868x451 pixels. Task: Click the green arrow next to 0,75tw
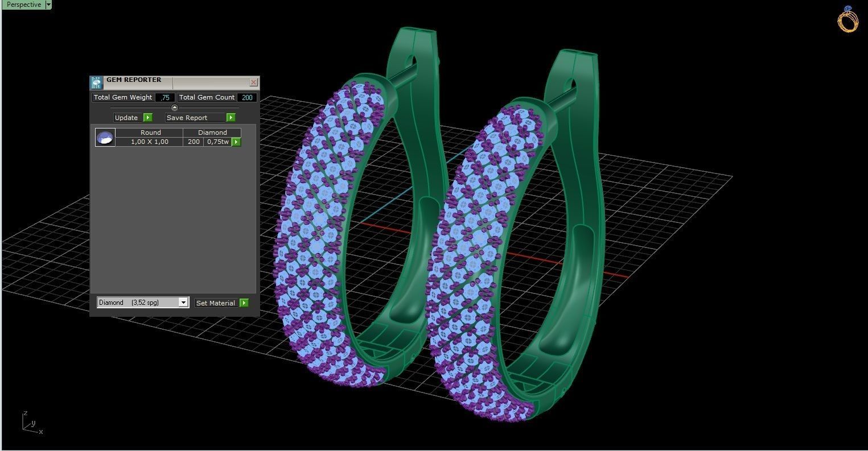tap(236, 142)
